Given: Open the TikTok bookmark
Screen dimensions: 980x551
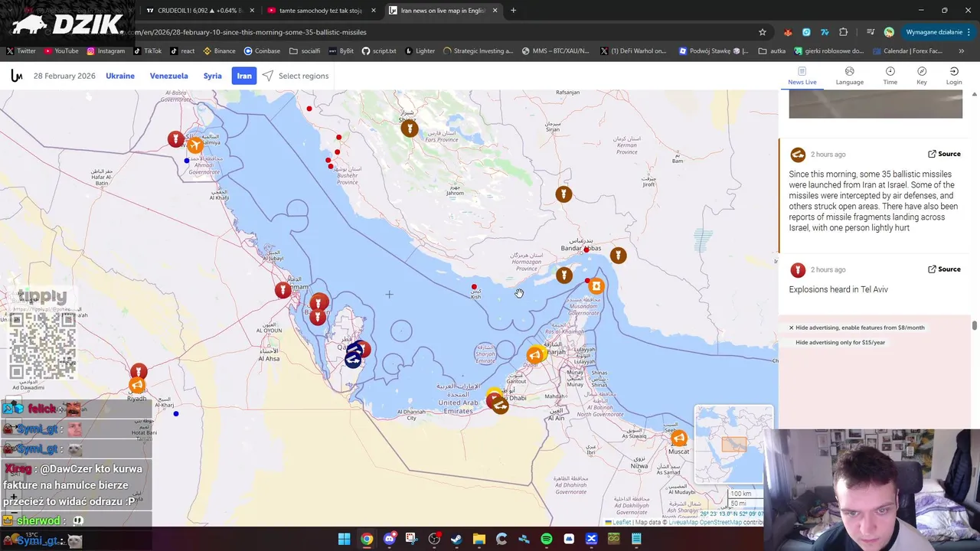Looking at the screenshot, I should [148, 51].
